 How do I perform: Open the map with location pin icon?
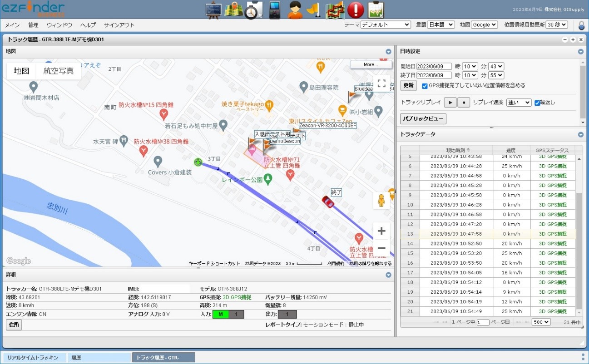pos(234,10)
